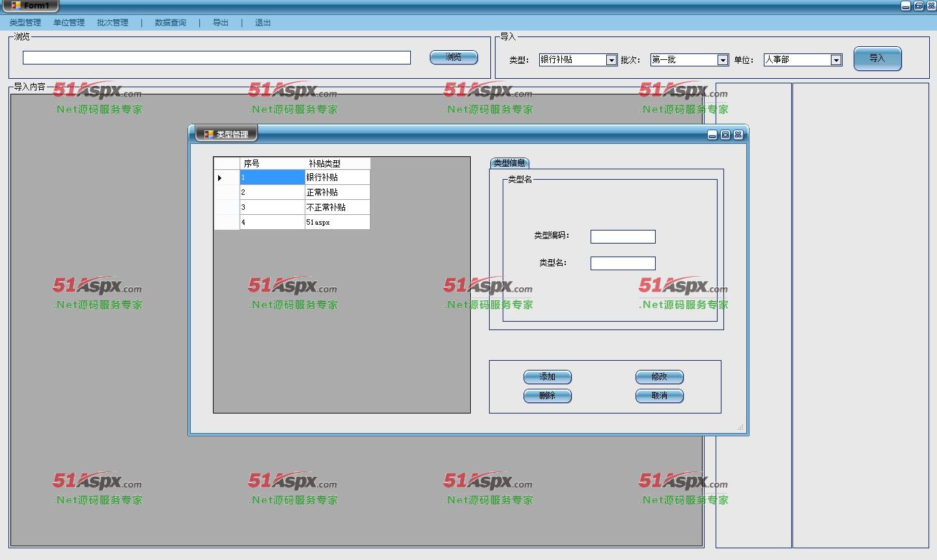Close the 类型管理 dialog window

[738, 135]
